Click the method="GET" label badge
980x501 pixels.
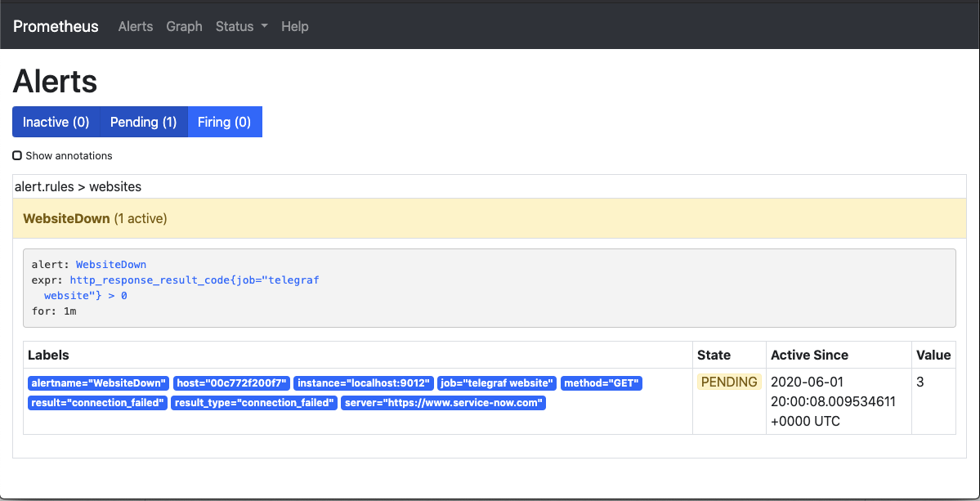coord(601,382)
